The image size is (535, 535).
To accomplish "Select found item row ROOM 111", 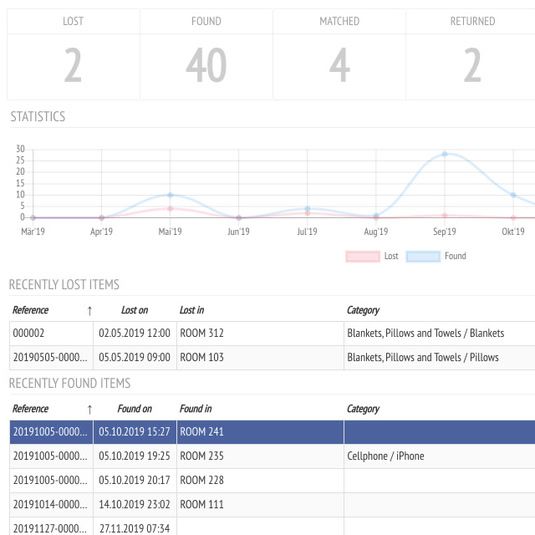I will 272,505.
